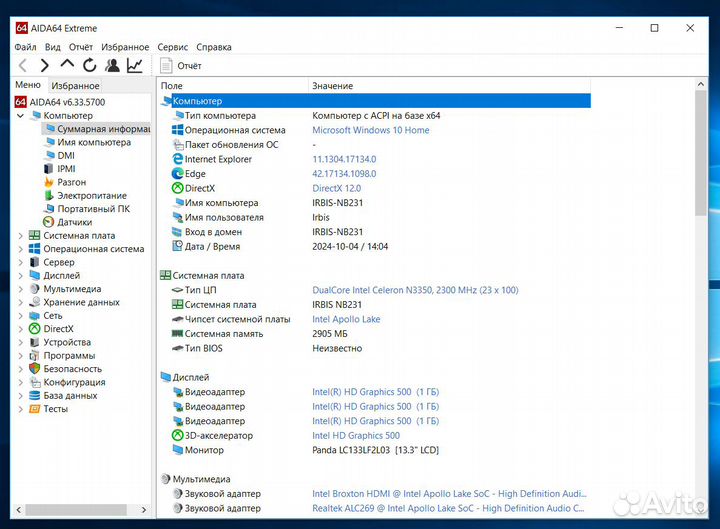The height and width of the screenshot is (529, 720).
Task: Select the Разгон flame icon item
Action: pos(70,182)
